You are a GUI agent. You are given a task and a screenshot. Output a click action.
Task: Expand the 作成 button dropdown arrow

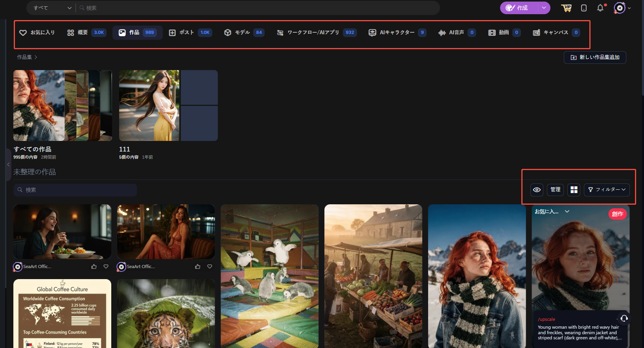pyautogui.click(x=544, y=8)
